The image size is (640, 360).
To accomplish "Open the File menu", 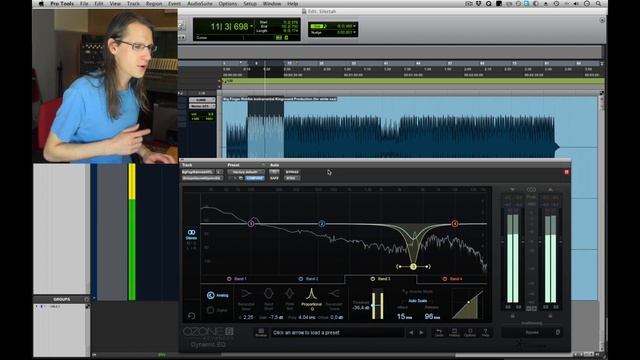I will pyautogui.click(x=84, y=4).
